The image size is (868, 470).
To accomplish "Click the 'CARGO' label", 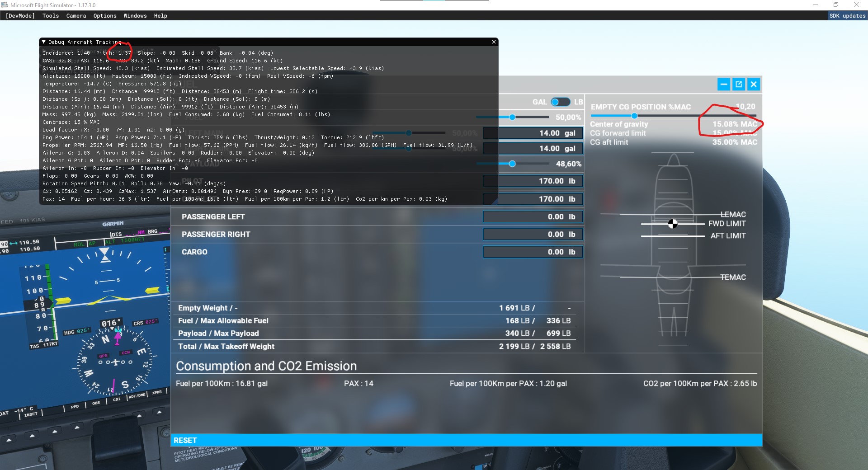I will [194, 252].
